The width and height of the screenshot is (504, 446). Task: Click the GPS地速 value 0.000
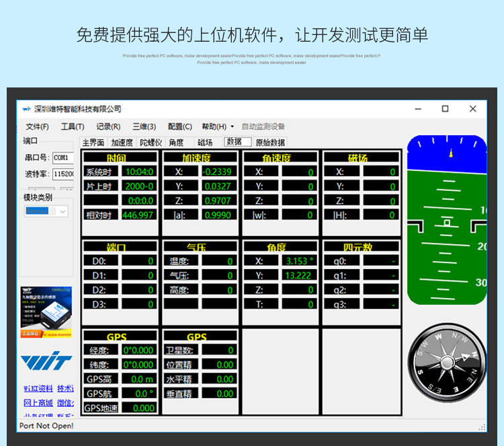(139, 408)
